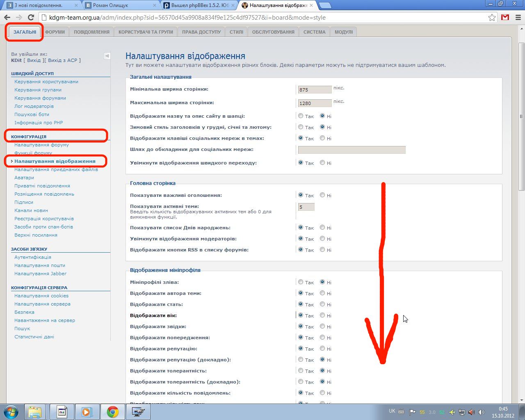
Task: Click the browser back arrow
Action: coord(7,18)
